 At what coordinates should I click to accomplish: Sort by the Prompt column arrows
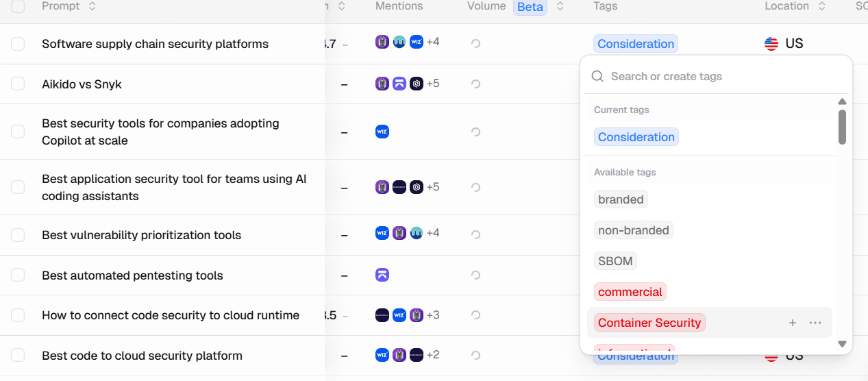coord(92,6)
